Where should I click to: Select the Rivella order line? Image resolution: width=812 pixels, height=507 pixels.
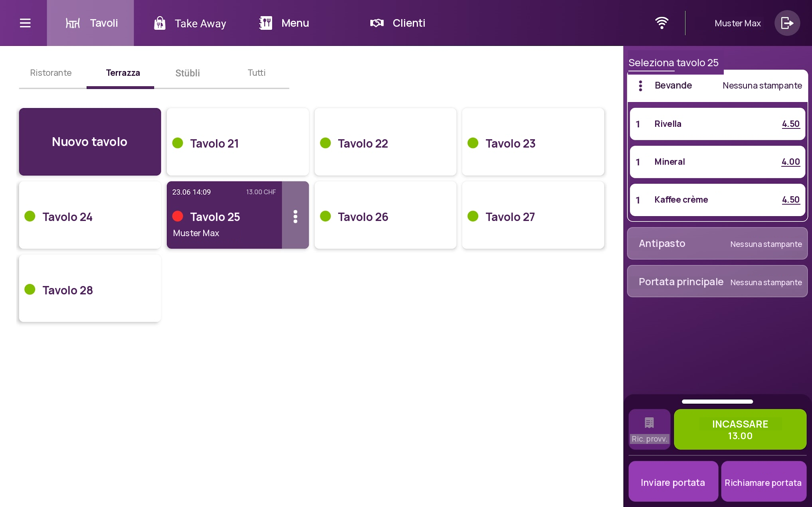click(x=717, y=124)
